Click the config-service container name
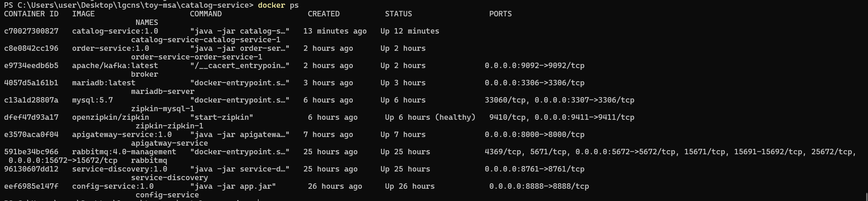 (167, 195)
